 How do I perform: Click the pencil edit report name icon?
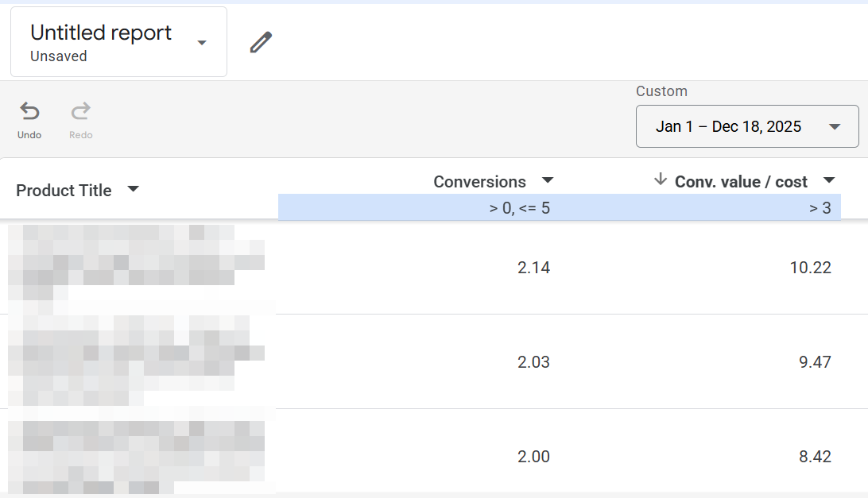(261, 42)
